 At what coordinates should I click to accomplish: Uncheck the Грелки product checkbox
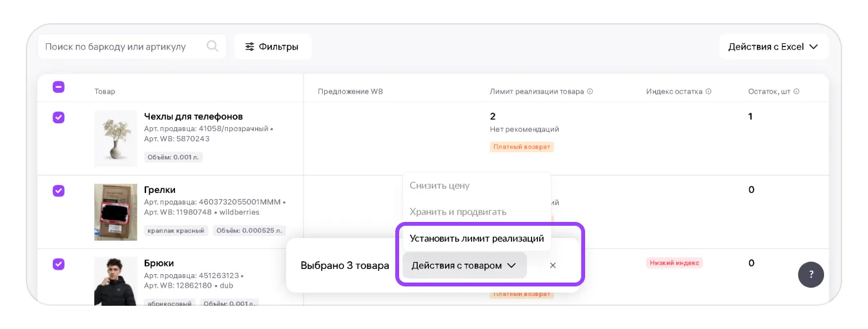pyautogui.click(x=58, y=190)
